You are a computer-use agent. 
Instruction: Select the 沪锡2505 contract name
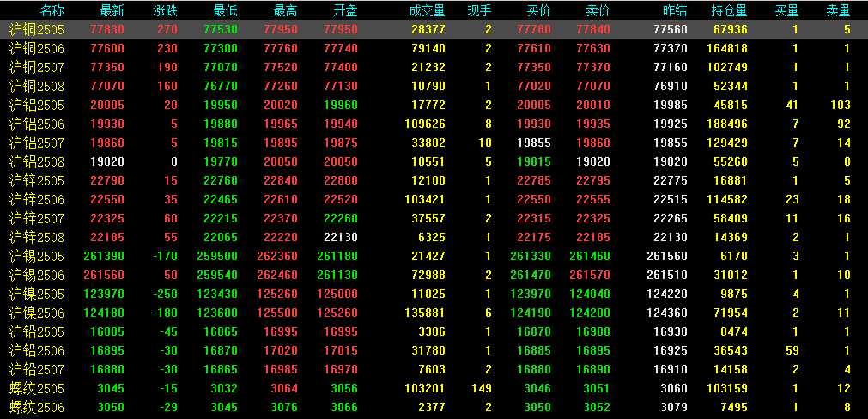tap(37, 256)
